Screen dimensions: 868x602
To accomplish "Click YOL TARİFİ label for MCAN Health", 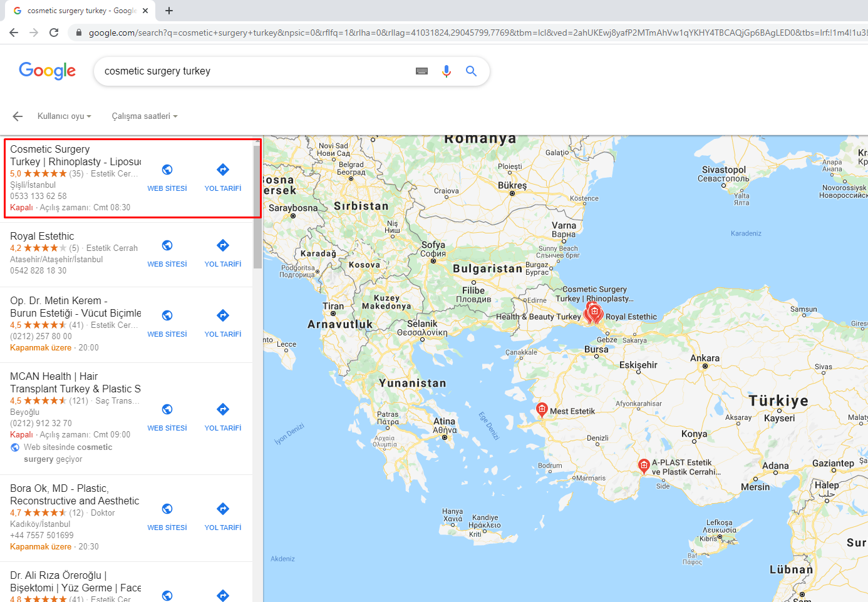I will tap(223, 428).
